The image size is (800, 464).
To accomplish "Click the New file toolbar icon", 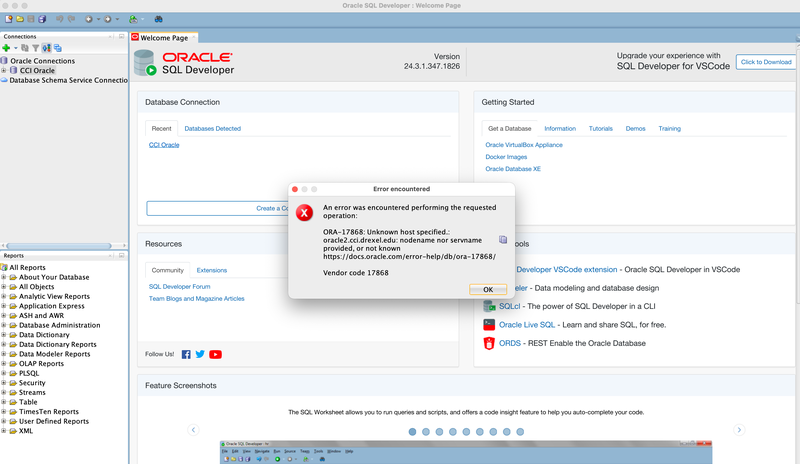I will (x=9, y=19).
